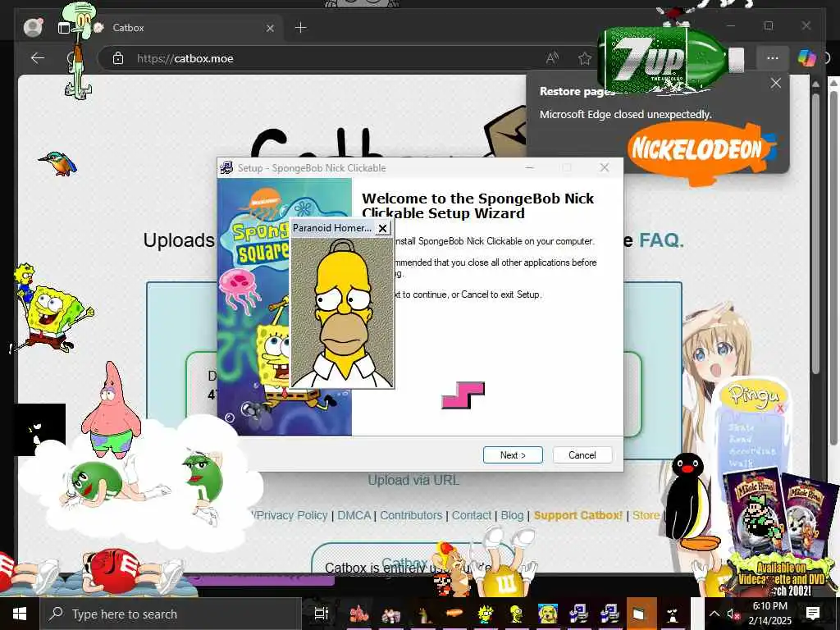Open the Pingu penguin taskbar icon
This screenshot has width=840, height=630.
tap(673, 614)
